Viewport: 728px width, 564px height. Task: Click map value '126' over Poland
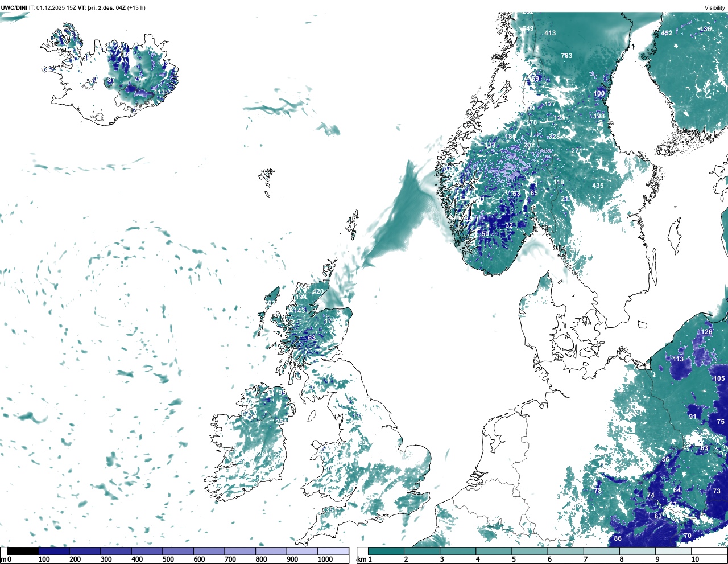pyautogui.click(x=706, y=332)
